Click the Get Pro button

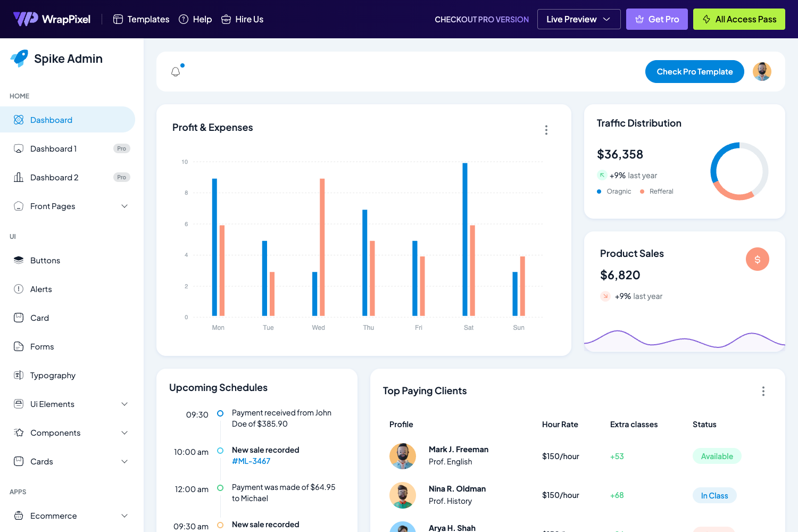click(x=656, y=19)
